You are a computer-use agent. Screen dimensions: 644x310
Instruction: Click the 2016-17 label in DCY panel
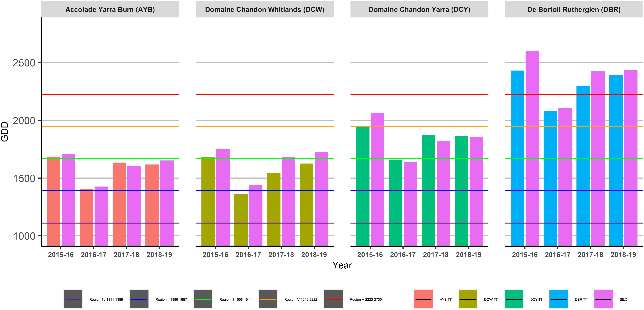403,255
